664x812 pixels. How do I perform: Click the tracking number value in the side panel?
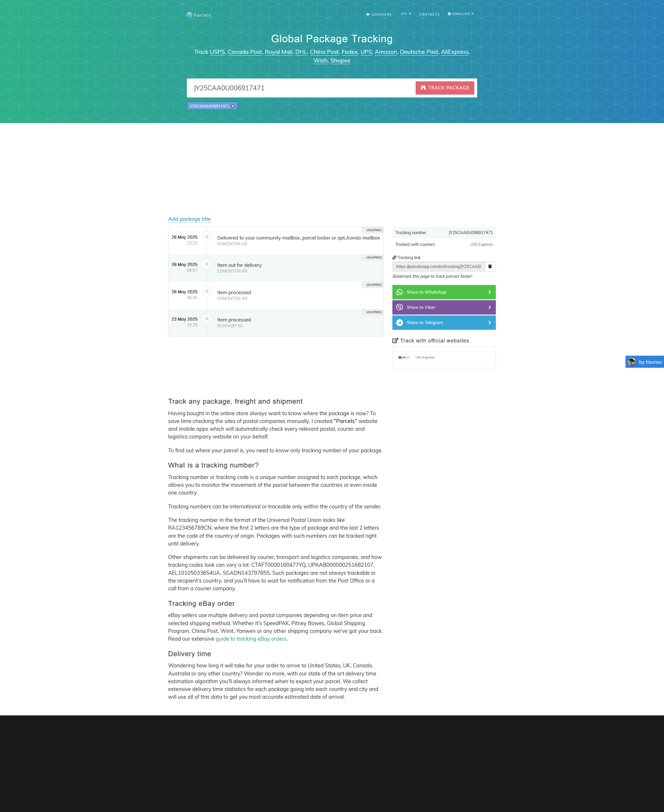[471, 232]
